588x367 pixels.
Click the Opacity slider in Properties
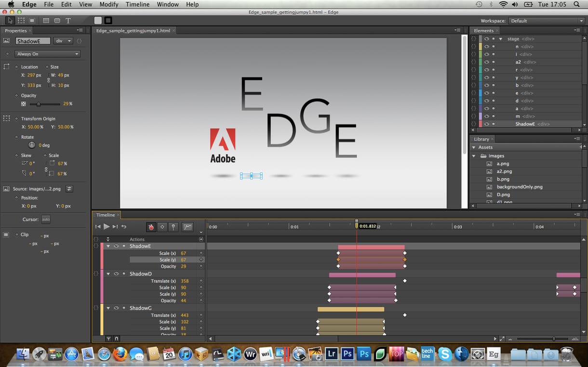pos(45,104)
